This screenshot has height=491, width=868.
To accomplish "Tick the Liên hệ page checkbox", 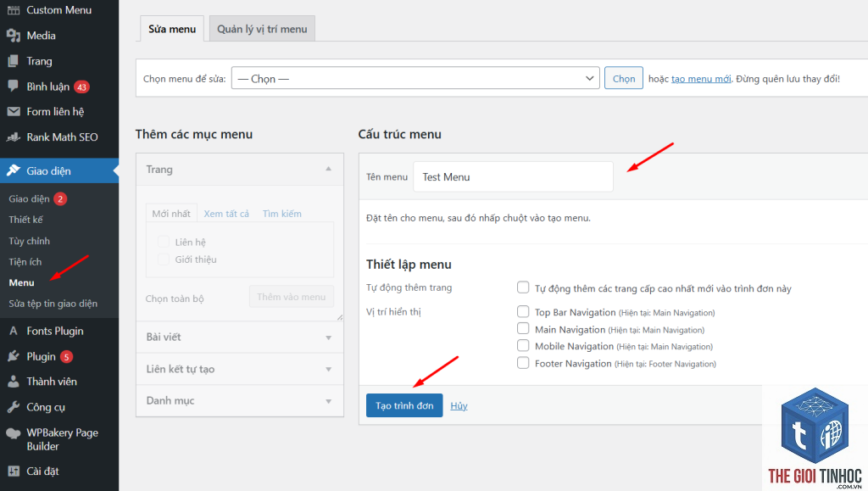I will [x=164, y=242].
